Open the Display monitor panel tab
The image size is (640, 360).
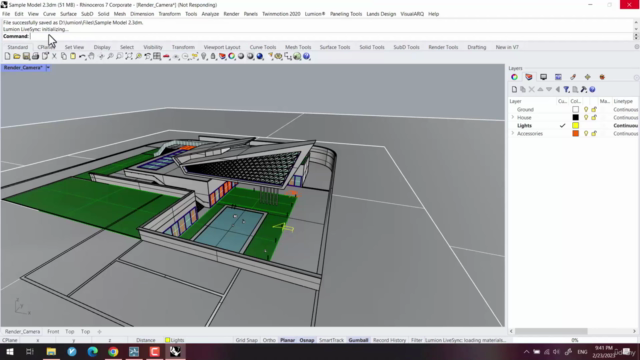click(x=543, y=77)
